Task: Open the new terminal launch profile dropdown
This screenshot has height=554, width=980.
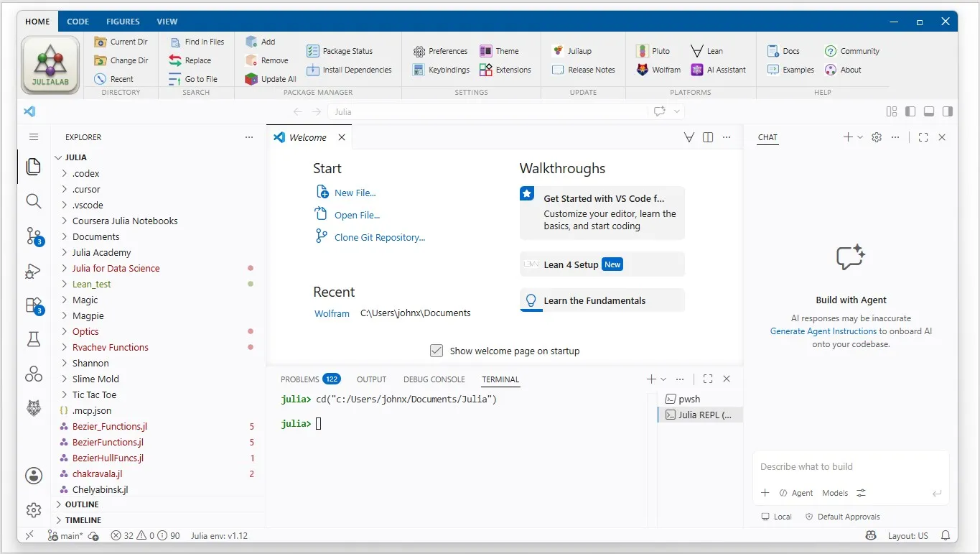Action: pos(663,379)
